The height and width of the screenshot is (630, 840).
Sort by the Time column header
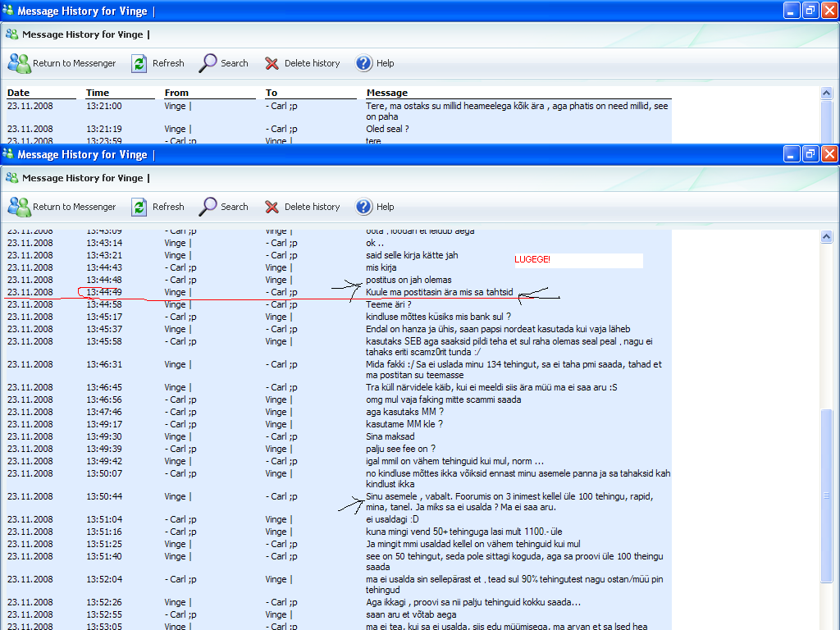(98, 93)
